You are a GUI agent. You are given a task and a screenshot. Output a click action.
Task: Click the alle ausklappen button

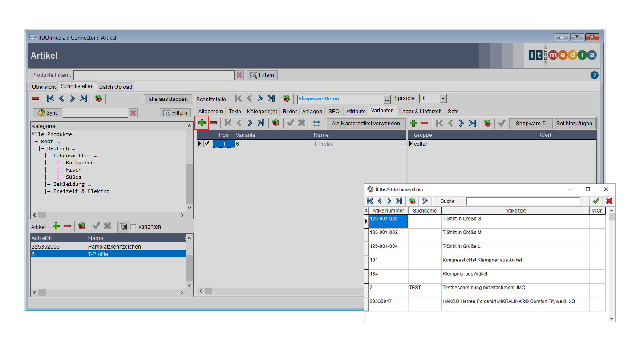pyautogui.click(x=168, y=99)
